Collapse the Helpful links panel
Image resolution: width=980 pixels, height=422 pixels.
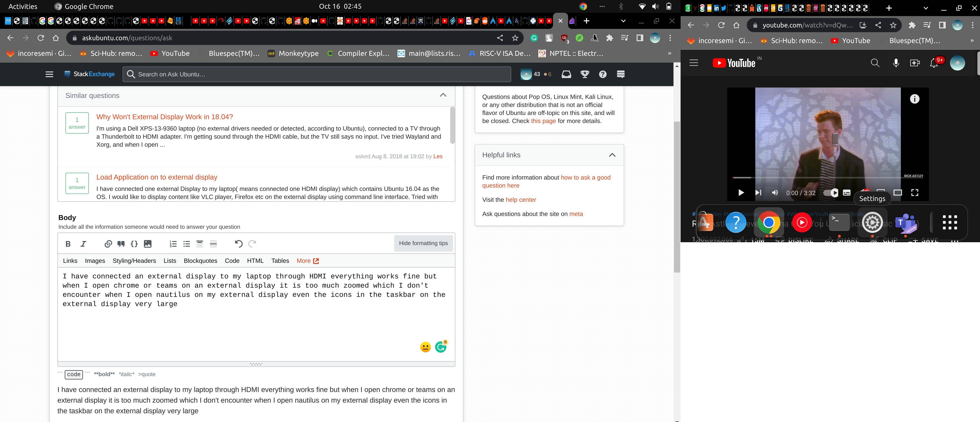click(612, 155)
